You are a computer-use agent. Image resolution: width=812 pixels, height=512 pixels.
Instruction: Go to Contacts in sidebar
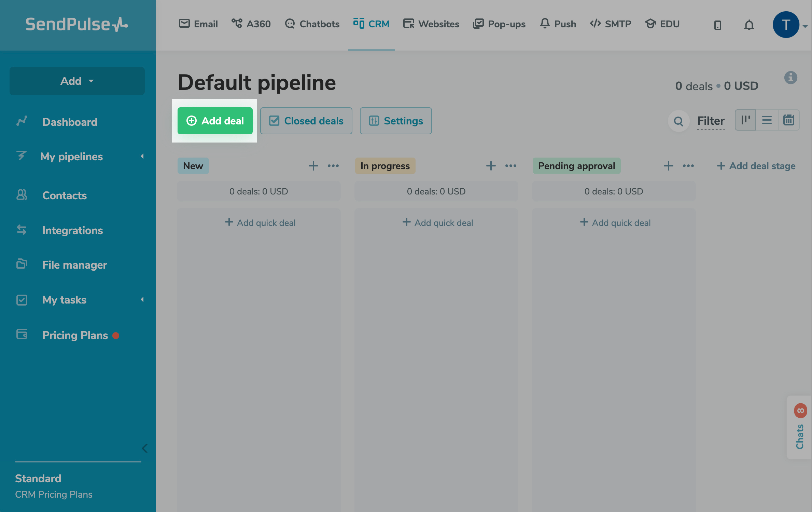(65, 196)
